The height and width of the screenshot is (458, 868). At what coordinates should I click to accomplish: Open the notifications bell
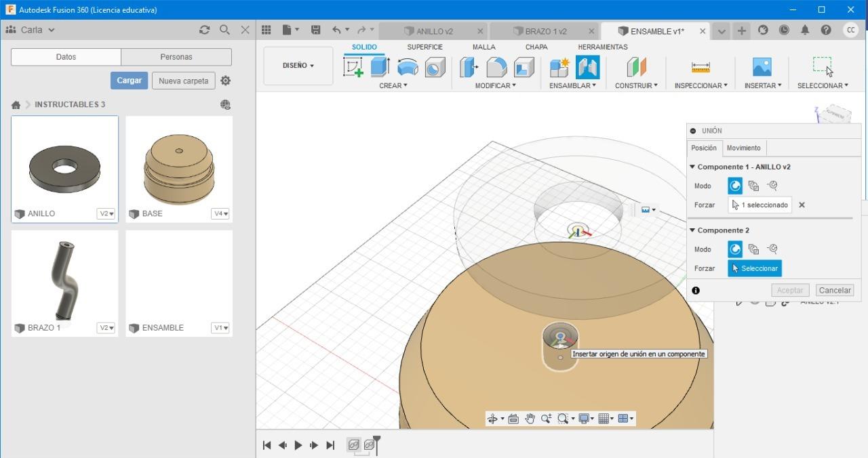point(805,30)
